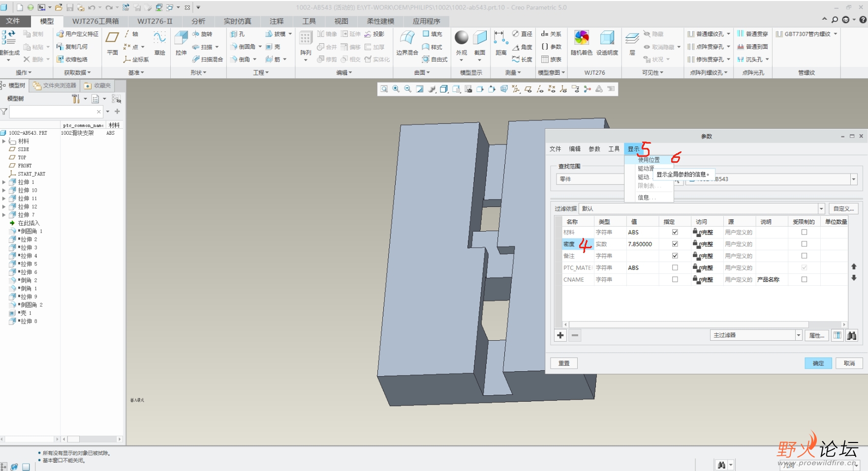Image resolution: width=868 pixels, height=471 pixels.
Task: Open the part name dropdown in 查找范围
Action: pos(853,179)
